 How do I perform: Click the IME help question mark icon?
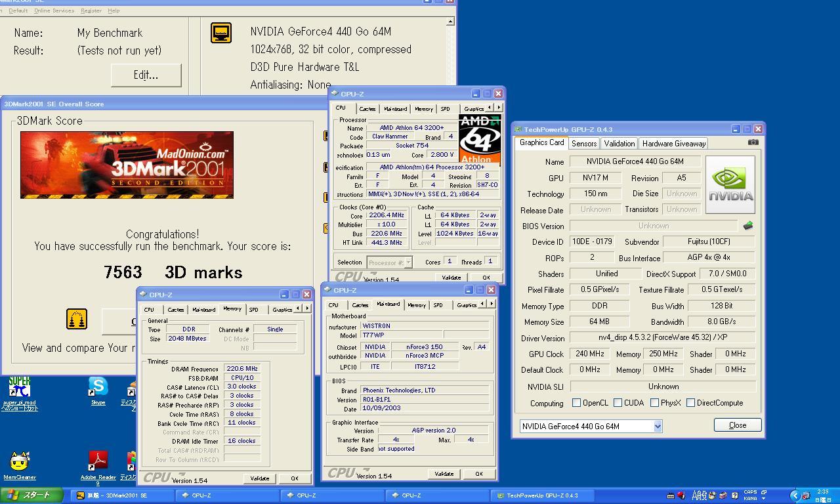(734, 495)
